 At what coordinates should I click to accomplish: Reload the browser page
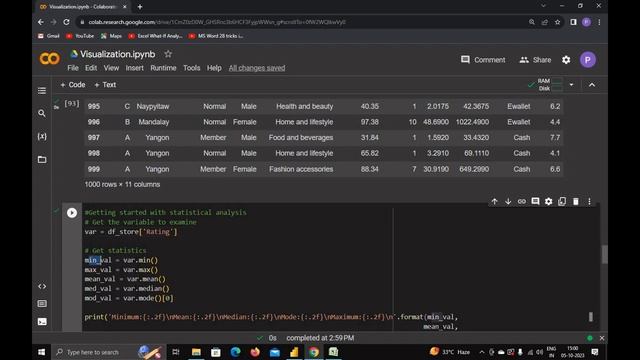pos(66,22)
